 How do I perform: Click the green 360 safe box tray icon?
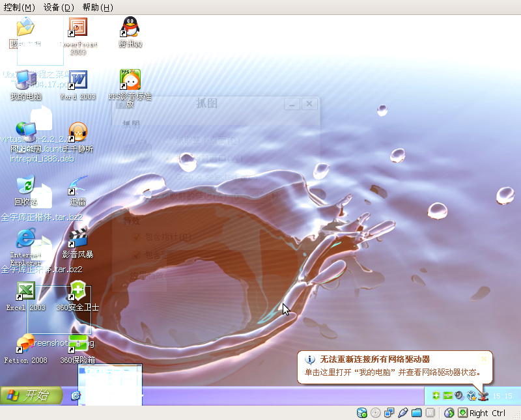[x=447, y=396]
